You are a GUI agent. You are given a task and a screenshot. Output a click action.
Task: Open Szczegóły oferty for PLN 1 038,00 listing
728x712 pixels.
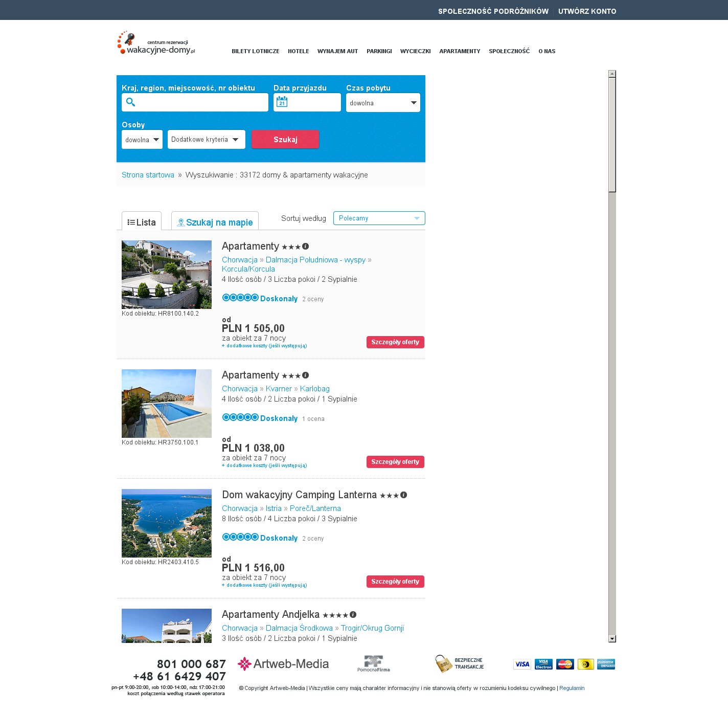coord(395,462)
